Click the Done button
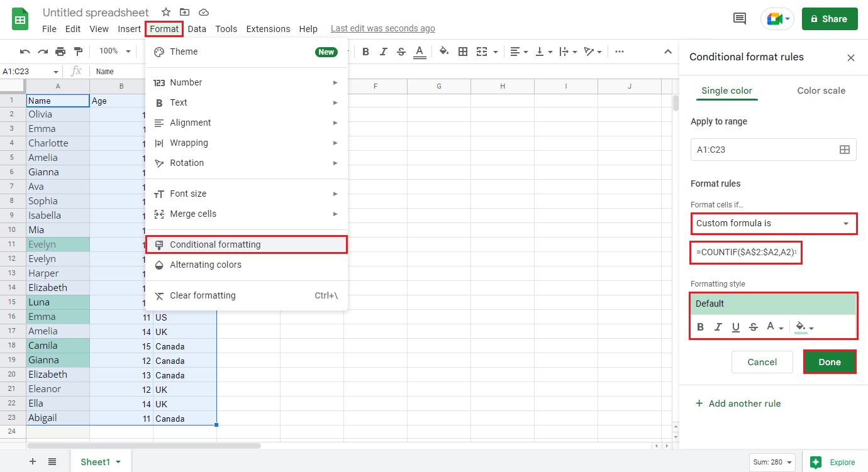The height and width of the screenshot is (472, 868). (830, 362)
